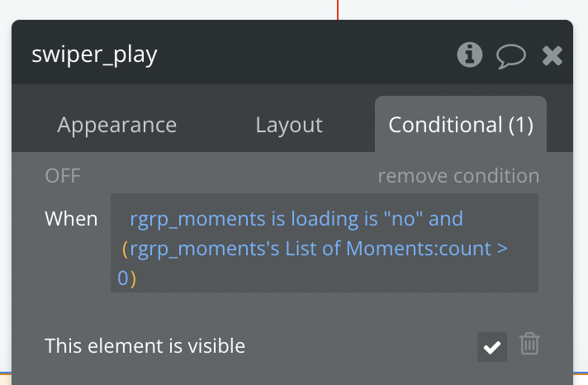
Task: Edit the 0 value in expression
Action: [x=122, y=278]
